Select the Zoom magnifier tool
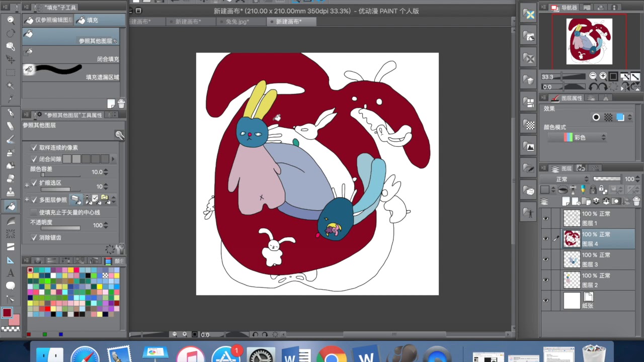This screenshot has height=362, width=644. (10, 20)
